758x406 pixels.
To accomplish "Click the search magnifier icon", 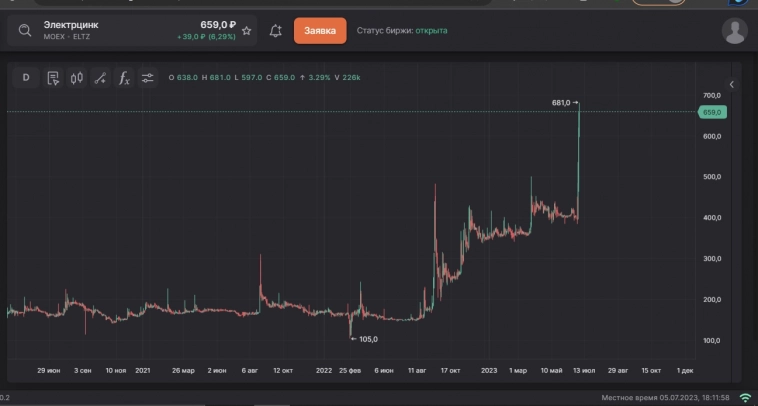I will (24, 30).
